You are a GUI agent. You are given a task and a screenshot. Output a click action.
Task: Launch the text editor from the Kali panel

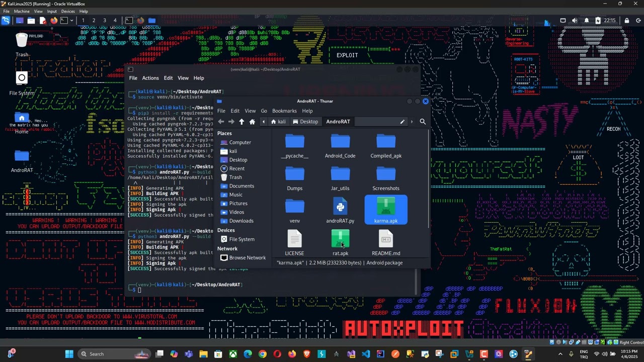click(43, 21)
